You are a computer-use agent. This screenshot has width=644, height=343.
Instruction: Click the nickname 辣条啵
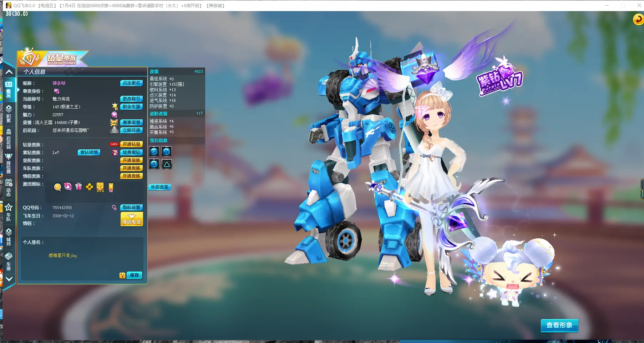click(x=59, y=83)
